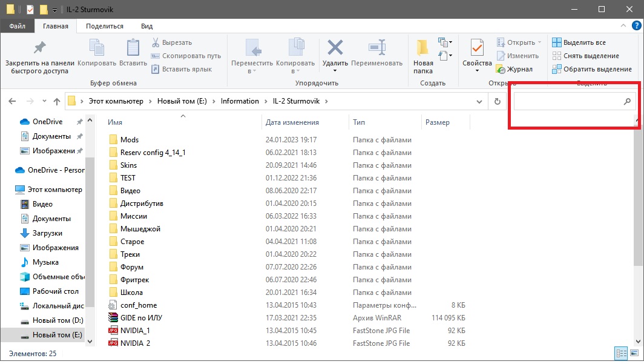Create a new folder with the ribbon icon
Image resolution: width=644 pixels, height=364 pixels.
[x=423, y=48]
